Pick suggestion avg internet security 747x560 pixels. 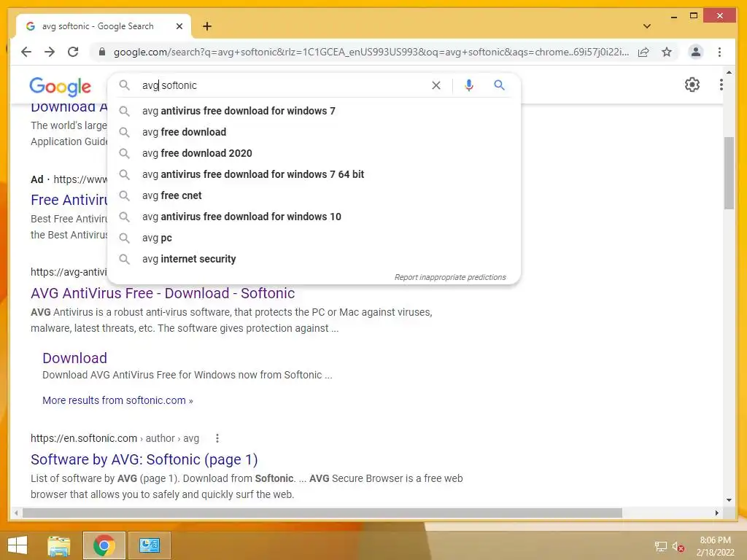point(314,259)
